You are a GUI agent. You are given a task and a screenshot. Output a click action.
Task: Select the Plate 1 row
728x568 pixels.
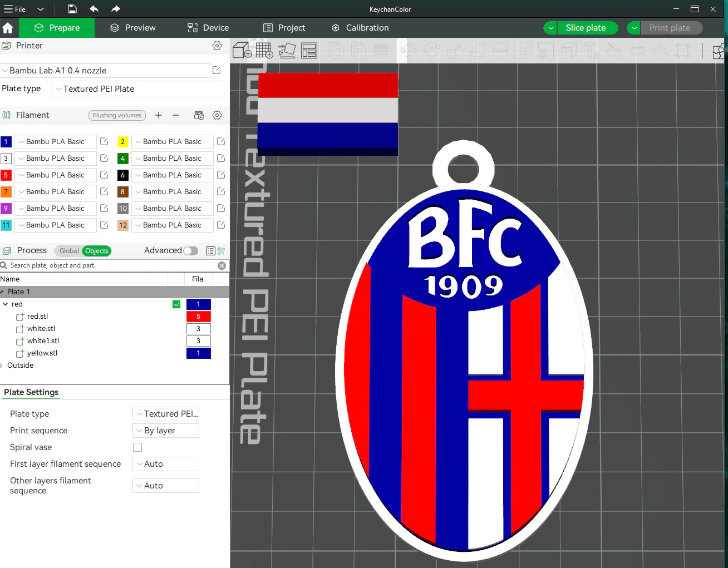115,292
